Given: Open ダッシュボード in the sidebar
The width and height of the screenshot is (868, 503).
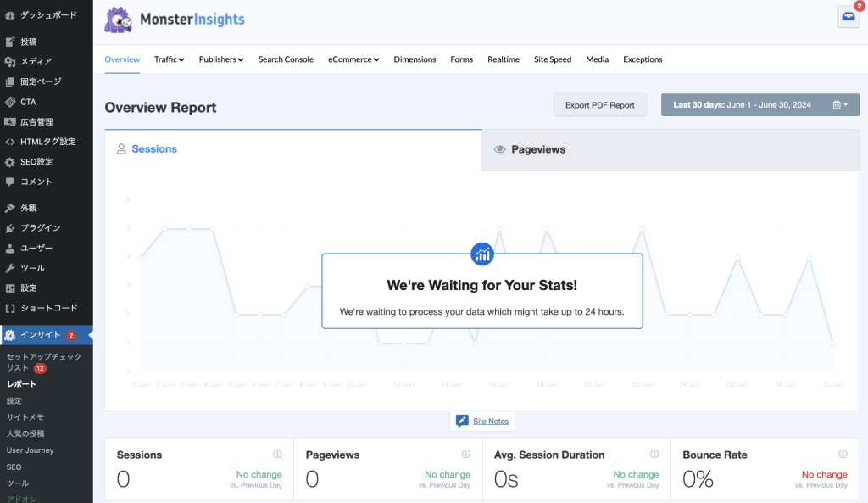Looking at the screenshot, I should 47,15.
